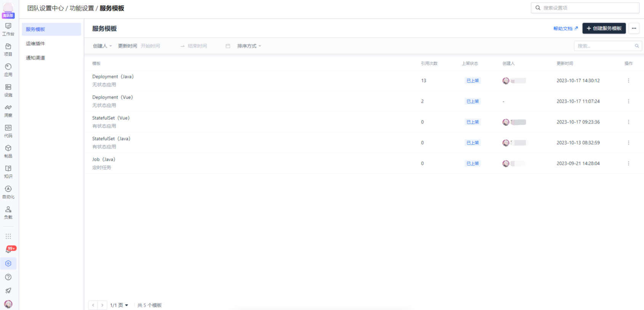Image resolution: width=644 pixels, height=310 pixels.
Task: Open the Deployment (Java) template
Action: click(113, 77)
